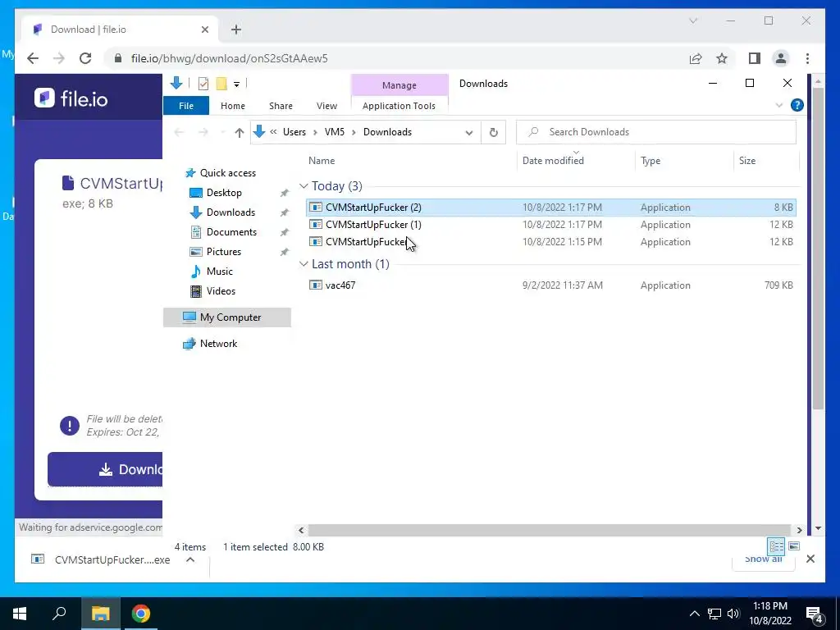Viewport: 840px width, 630px height.
Task: Select file CVMStartUpFucker (1)
Action: pyautogui.click(x=550, y=225)
